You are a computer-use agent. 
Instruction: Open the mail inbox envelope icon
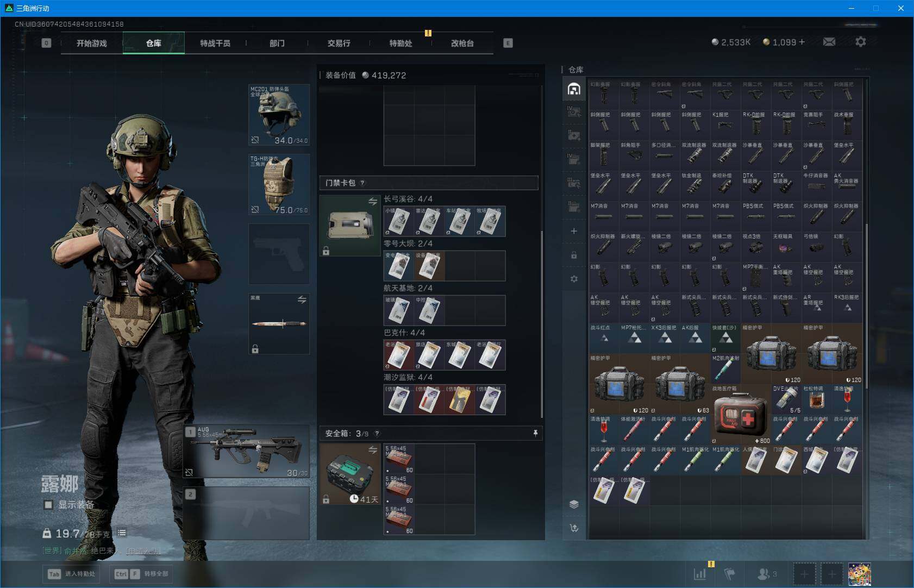pyautogui.click(x=829, y=42)
